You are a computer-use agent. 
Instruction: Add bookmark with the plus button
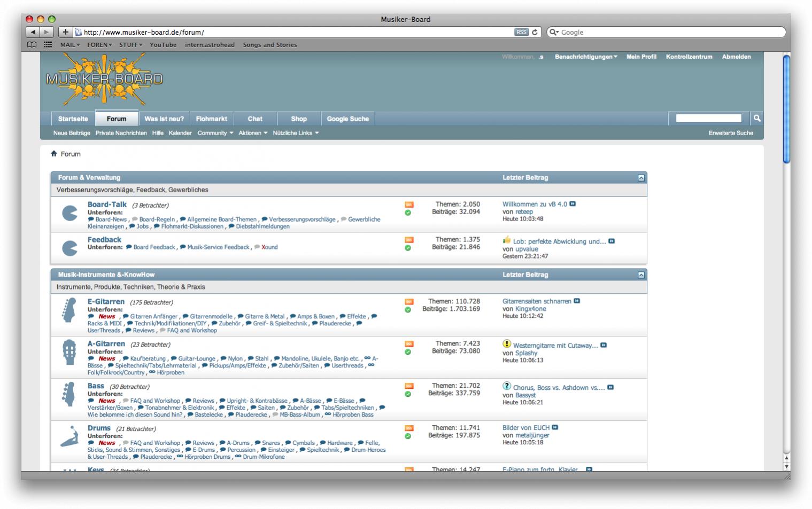coord(65,32)
